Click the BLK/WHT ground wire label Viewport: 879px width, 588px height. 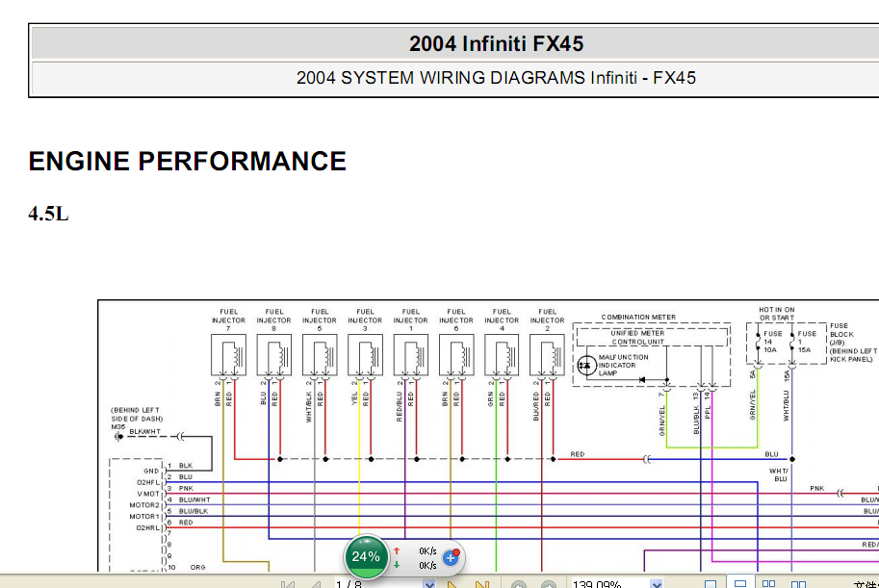tap(144, 431)
